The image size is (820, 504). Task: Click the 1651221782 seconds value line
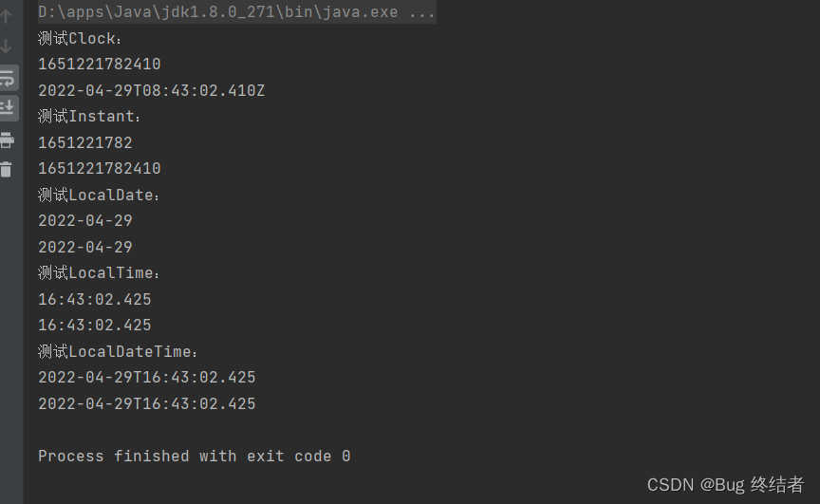[x=85, y=143]
